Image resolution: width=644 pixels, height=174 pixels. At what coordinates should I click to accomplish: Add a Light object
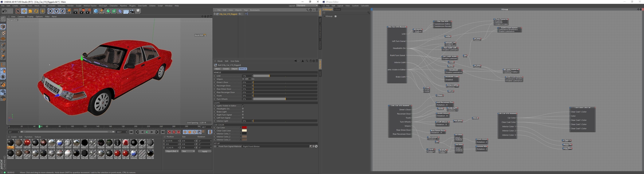point(138,11)
